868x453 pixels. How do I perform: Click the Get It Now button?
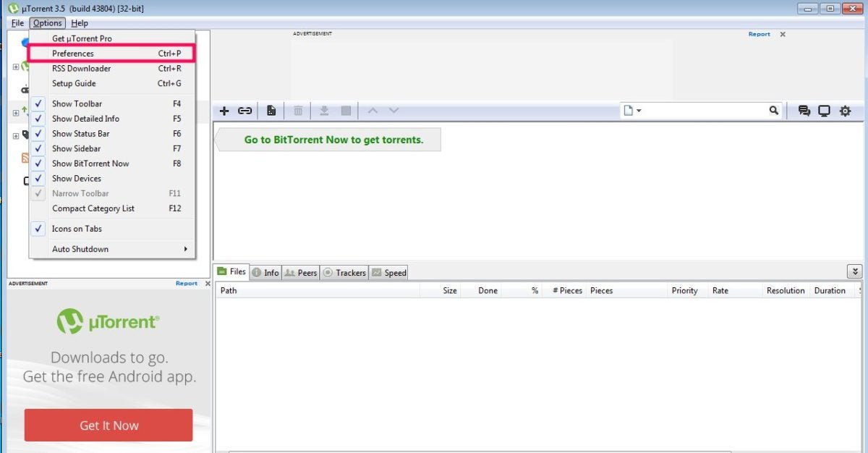point(109,426)
